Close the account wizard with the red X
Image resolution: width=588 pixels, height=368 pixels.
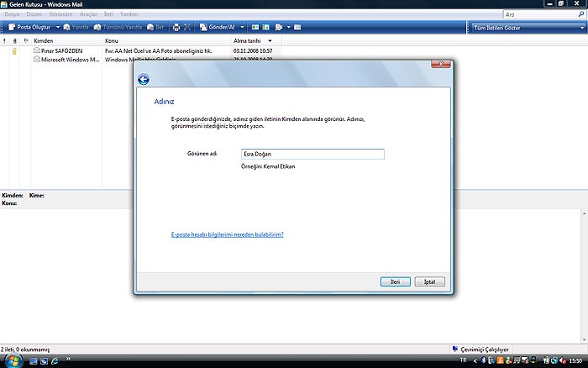441,64
